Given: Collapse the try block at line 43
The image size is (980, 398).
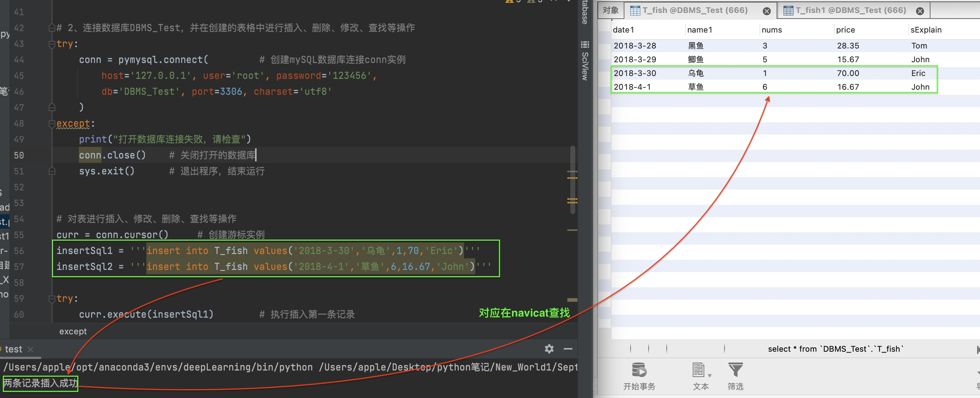Looking at the screenshot, I should [x=52, y=45].
